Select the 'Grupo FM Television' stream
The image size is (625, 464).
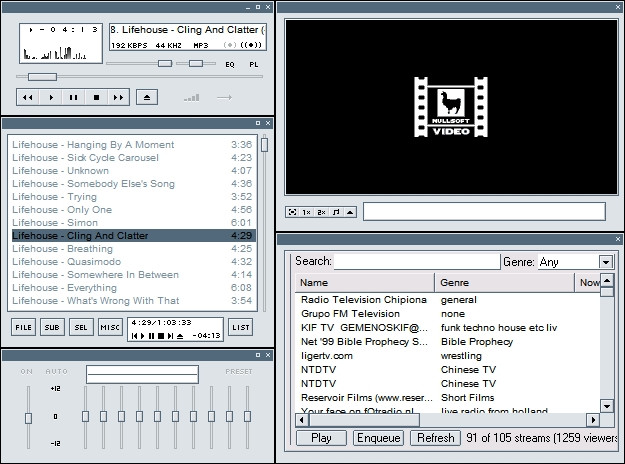pos(447,314)
